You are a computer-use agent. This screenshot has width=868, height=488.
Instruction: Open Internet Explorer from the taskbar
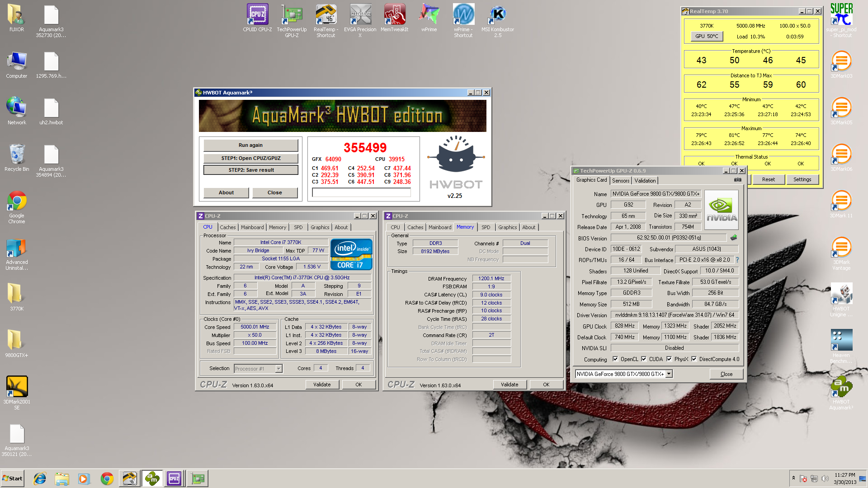coord(40,479)
